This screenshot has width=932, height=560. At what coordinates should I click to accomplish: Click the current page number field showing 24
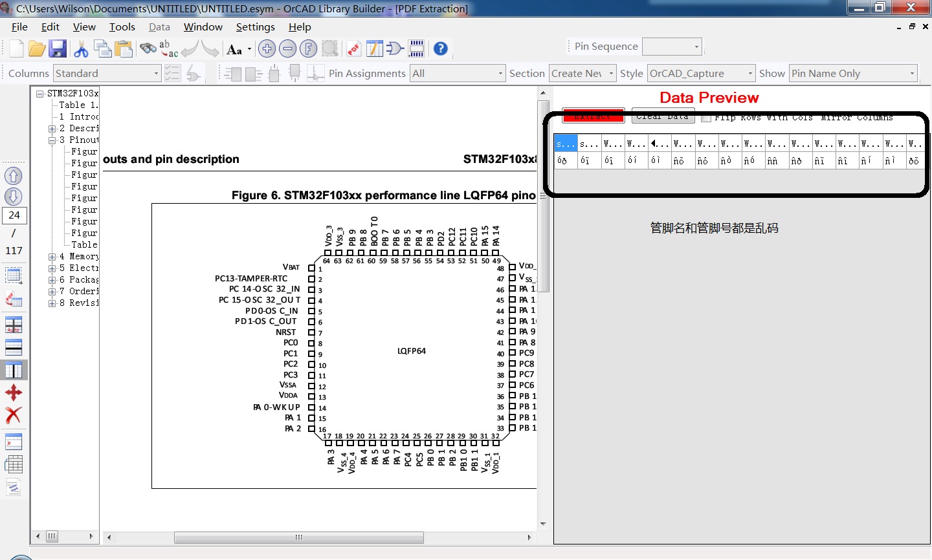tap(14, 215)
